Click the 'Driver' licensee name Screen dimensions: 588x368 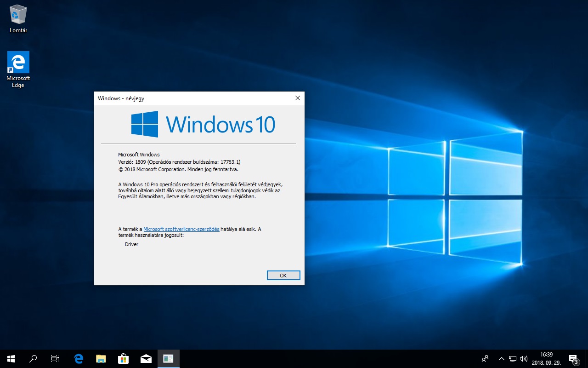[x=132, y=244]
